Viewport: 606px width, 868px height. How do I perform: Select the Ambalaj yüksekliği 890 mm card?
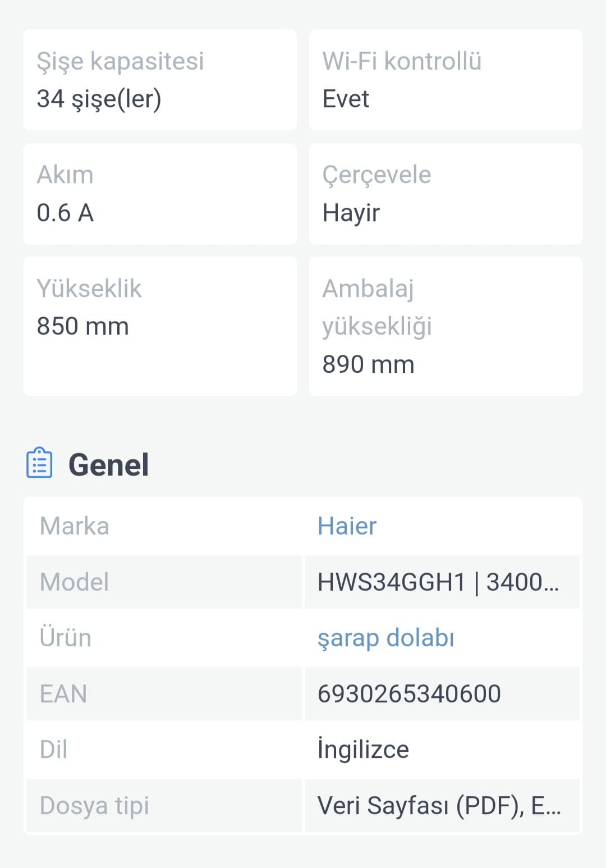[x=446, y=326]
